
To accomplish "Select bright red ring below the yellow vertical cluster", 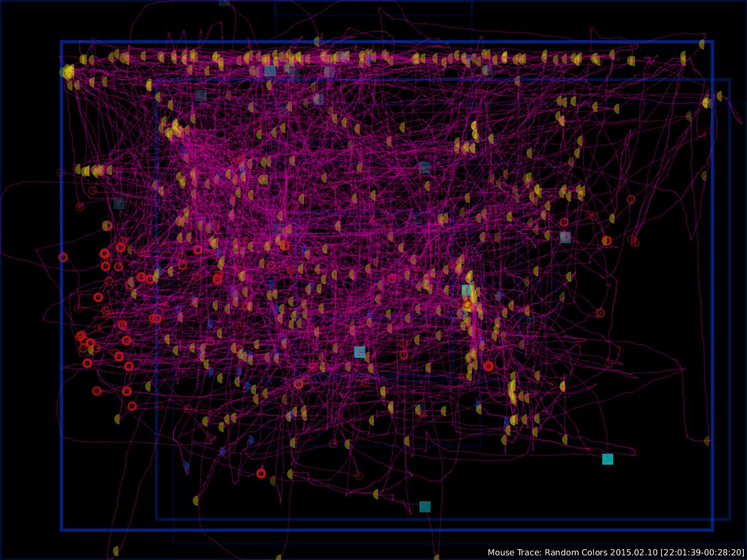I will point(488,366).
